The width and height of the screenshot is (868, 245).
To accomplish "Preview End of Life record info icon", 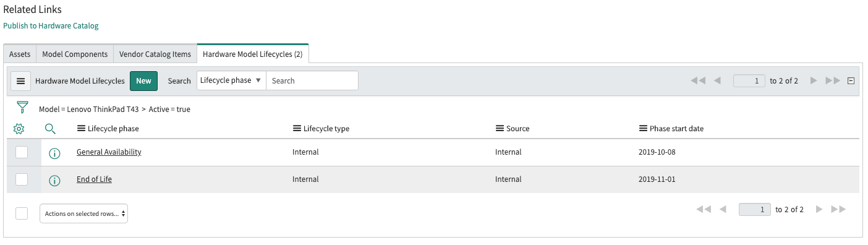I will [x=54, y=181].
